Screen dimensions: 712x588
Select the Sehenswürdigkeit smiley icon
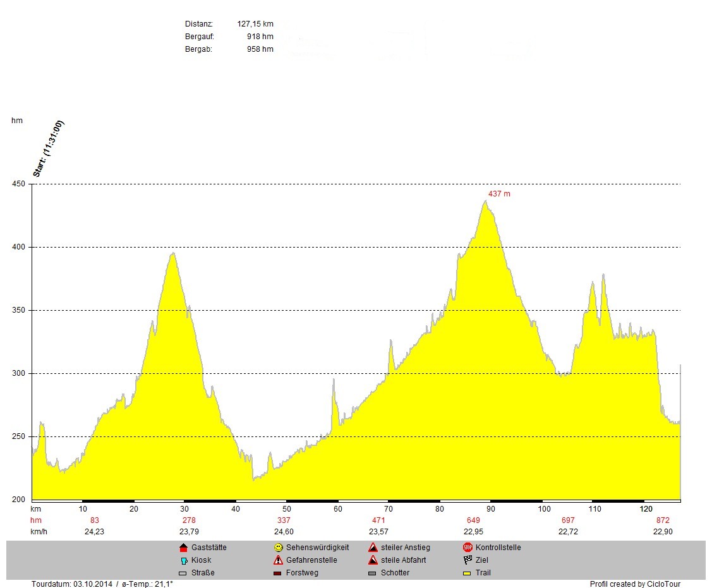(278, 548)
